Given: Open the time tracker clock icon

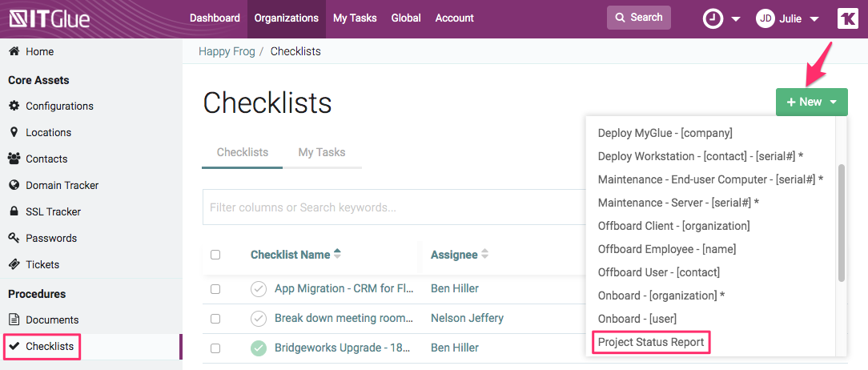Looking at the screenshot, I should pyautogui.click(x=713, y=19).
